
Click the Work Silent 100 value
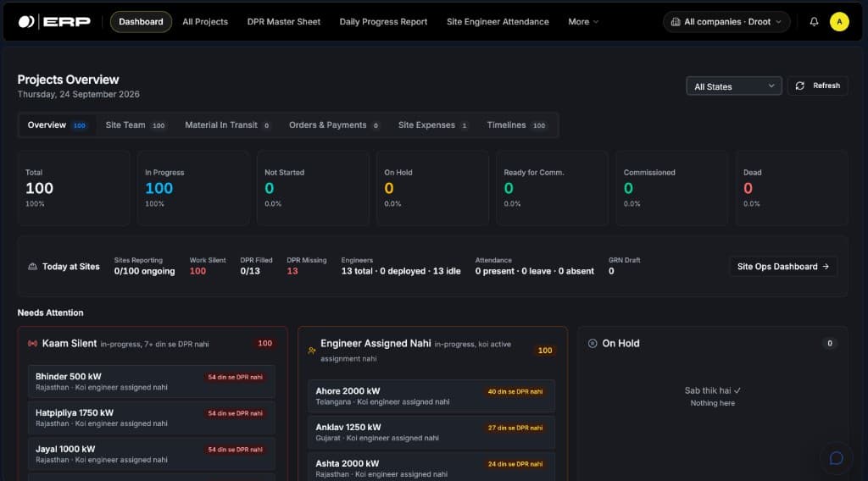click(x=198, y=271)
